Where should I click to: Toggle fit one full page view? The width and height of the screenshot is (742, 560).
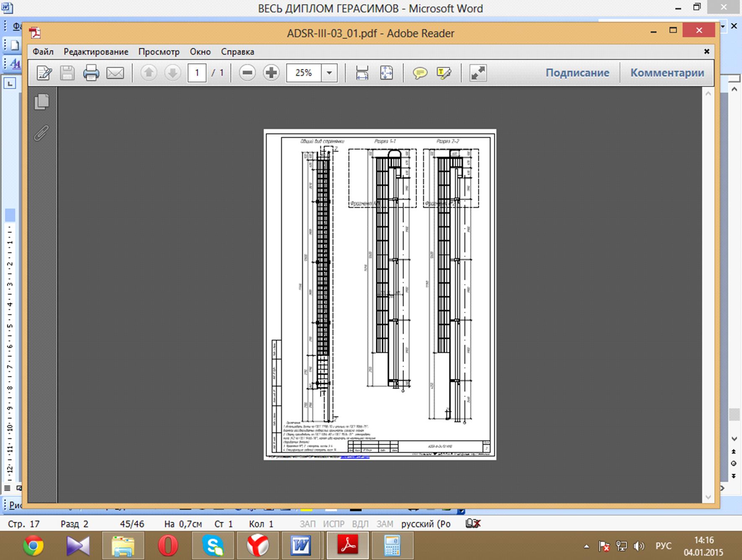click(386, 73)
